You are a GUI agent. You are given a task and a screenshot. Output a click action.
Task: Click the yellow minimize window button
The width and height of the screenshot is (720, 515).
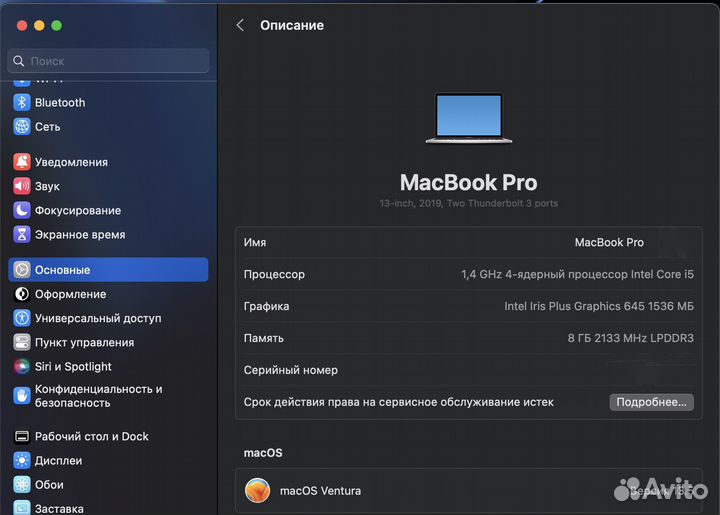[39, 26]
